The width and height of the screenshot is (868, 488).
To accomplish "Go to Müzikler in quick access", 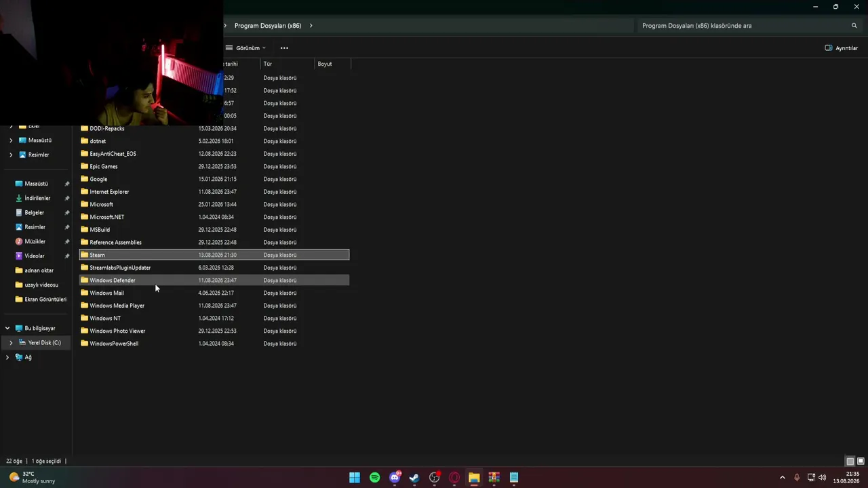I will click(x=35, y=241).
